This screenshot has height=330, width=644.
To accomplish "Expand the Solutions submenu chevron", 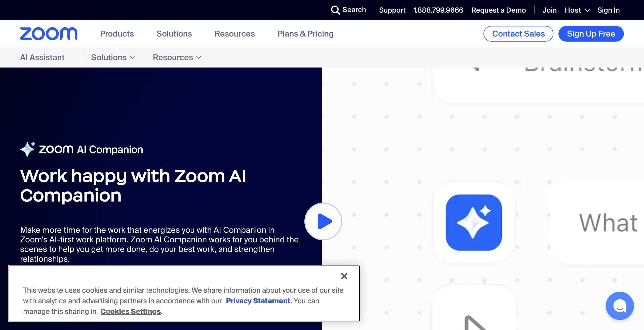I will (x=132, y=57).
